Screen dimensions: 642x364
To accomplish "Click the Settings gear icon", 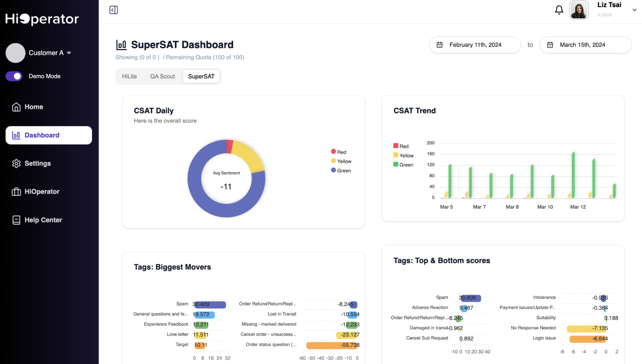I will pyautogui.click(x=16, y=163).
